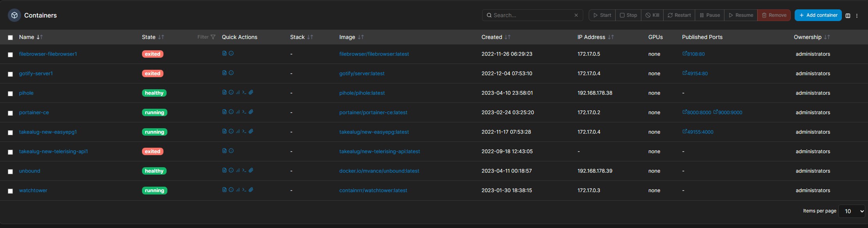
Task: Open docker.io/mvance/unbound:latest image link
Action: point(379,171)
